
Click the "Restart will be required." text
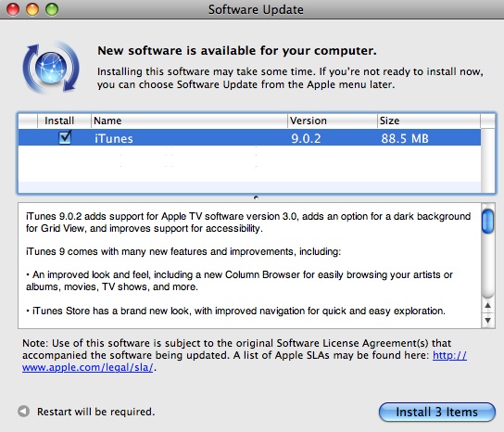point(95,412)
